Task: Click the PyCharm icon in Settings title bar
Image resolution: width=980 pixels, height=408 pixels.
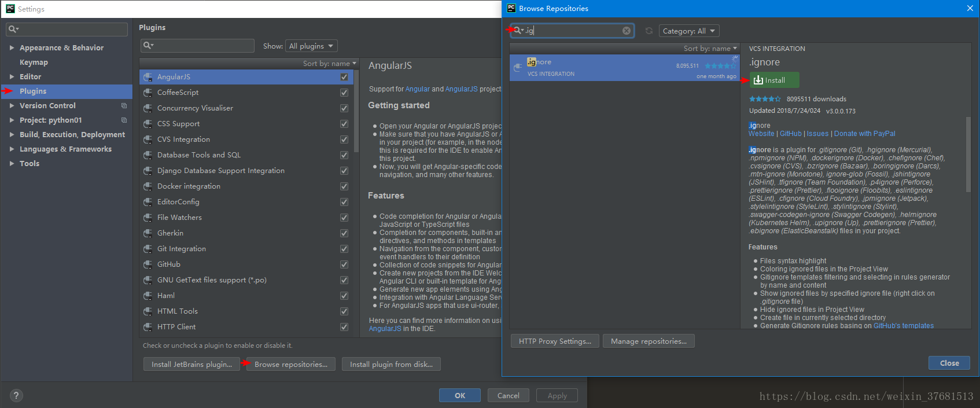Action: click(10, 8)
